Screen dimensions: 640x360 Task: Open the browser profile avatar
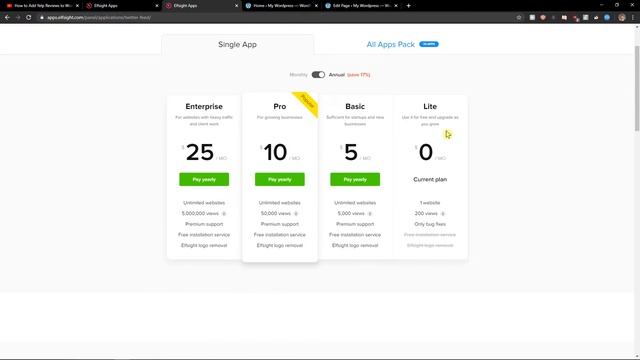[x=622, y=18]
